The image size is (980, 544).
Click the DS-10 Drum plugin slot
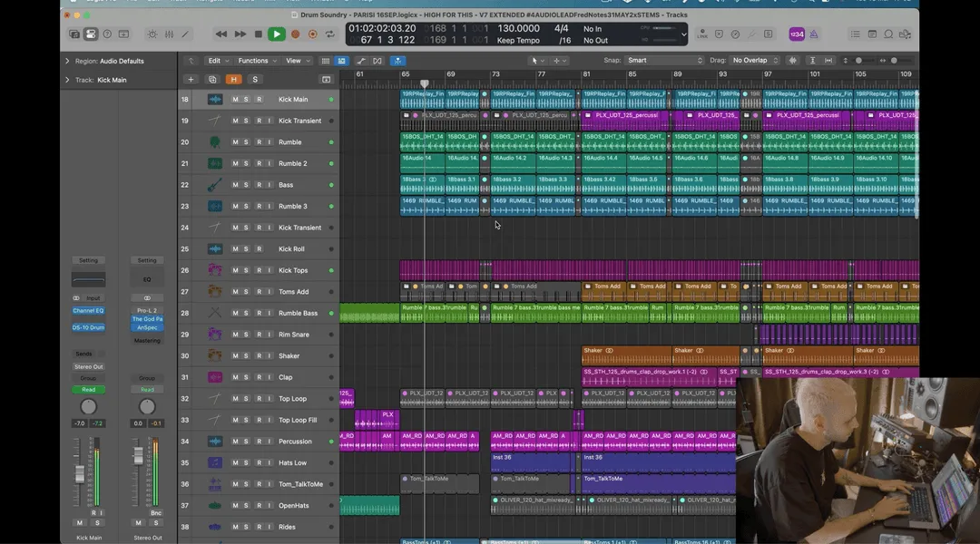[88, 327]
